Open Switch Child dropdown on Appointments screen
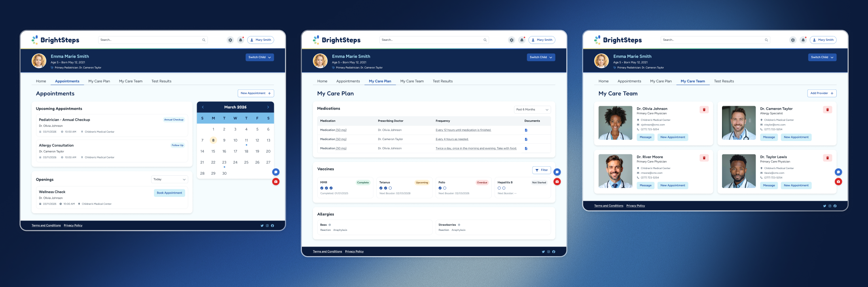The height and width of the screenshot is (287, 868). (260, 57)
